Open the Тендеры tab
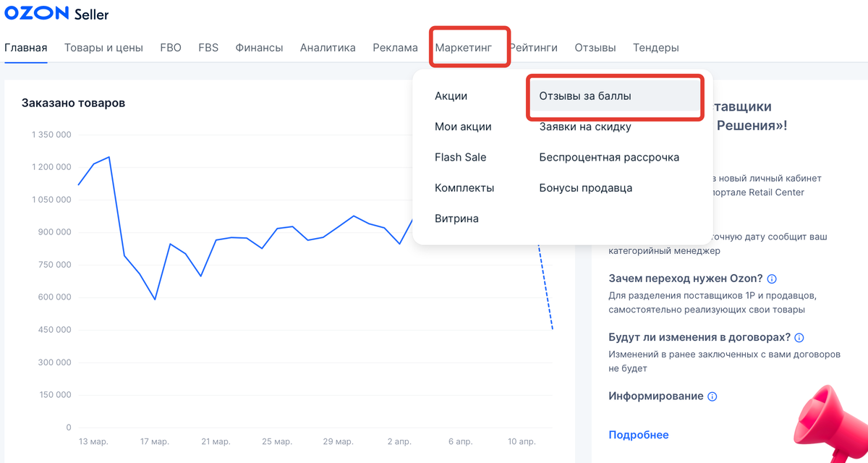 (656, 48)
